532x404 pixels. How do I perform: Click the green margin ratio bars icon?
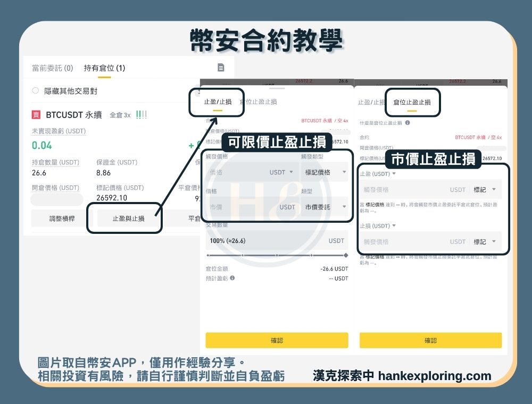pyautogui.click(x=141, y=115)
